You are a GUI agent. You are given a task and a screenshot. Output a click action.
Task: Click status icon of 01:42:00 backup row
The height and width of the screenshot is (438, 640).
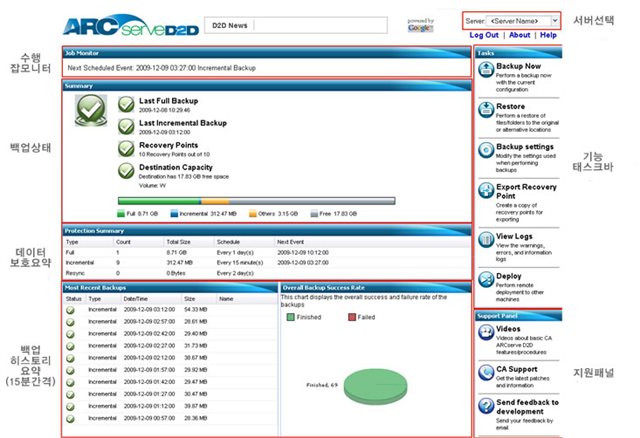point(70,382)
